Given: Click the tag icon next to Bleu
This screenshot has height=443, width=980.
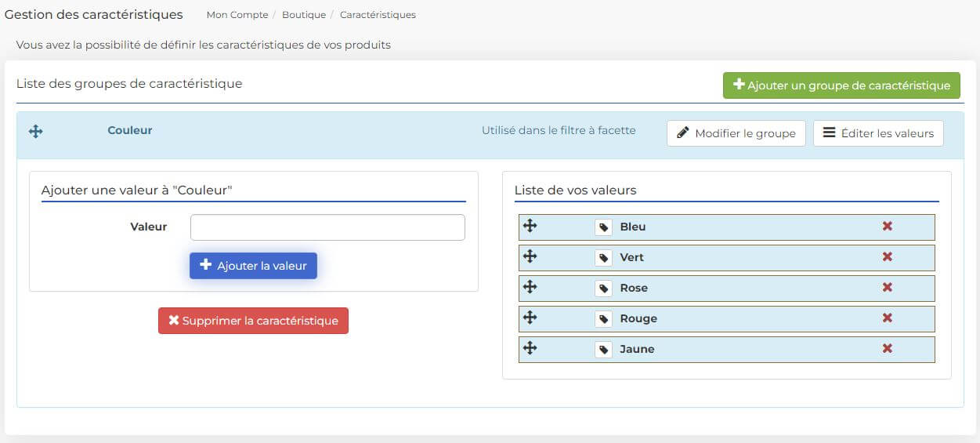Looking at the screenshot, I should click(603, 227).
